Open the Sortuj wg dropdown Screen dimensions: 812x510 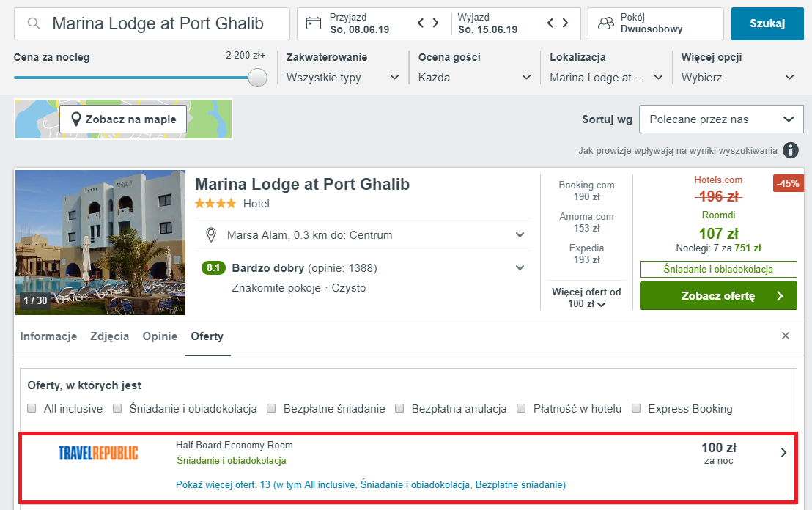(x=721, y=119)
